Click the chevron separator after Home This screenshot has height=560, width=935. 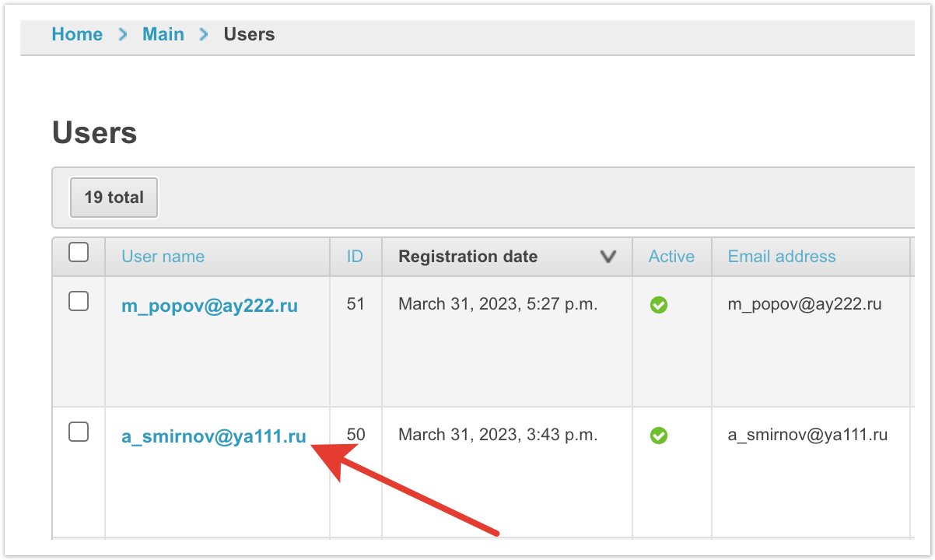123,34
